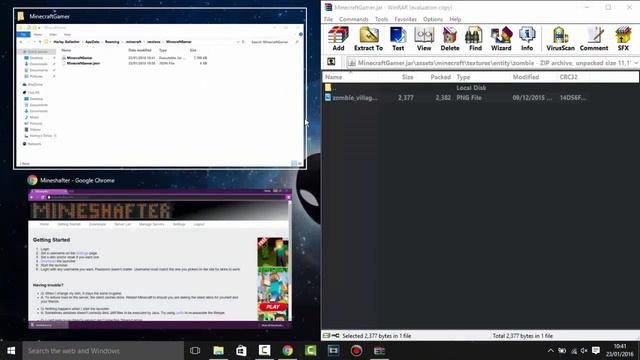Click the up one level icon in WinRAR
This screenshot has width=640, height=360.
point(331,62)
